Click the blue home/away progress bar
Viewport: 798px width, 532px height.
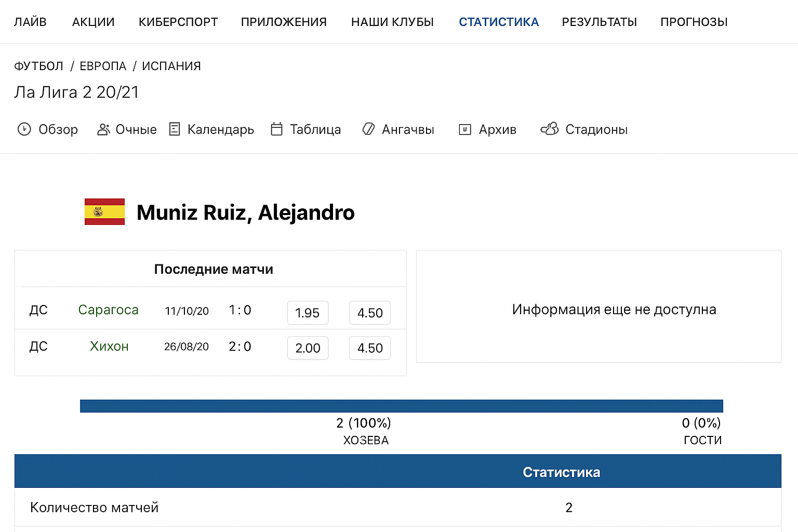pos(401,406)
